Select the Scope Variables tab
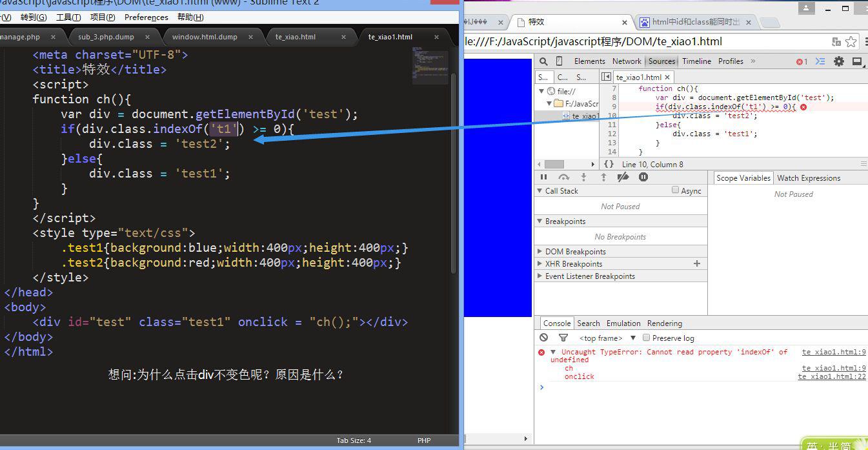Screen dimensions: 868x450 coord(743,178)
